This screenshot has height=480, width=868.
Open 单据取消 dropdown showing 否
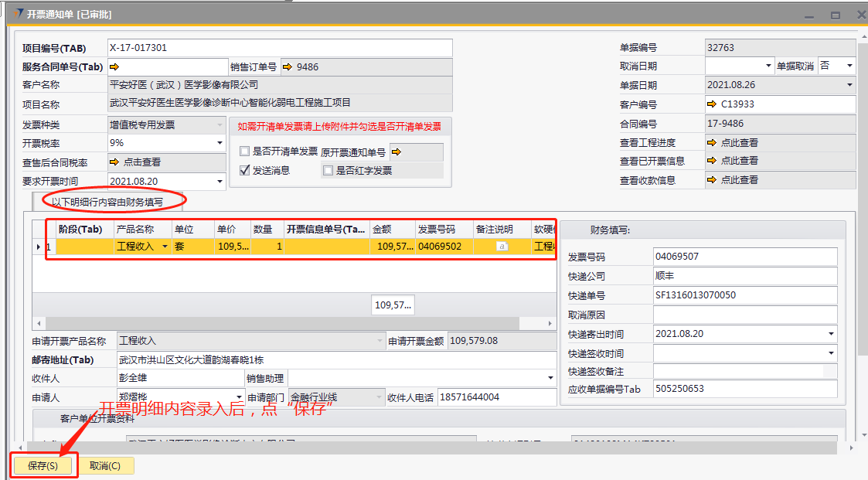(849, 66)
